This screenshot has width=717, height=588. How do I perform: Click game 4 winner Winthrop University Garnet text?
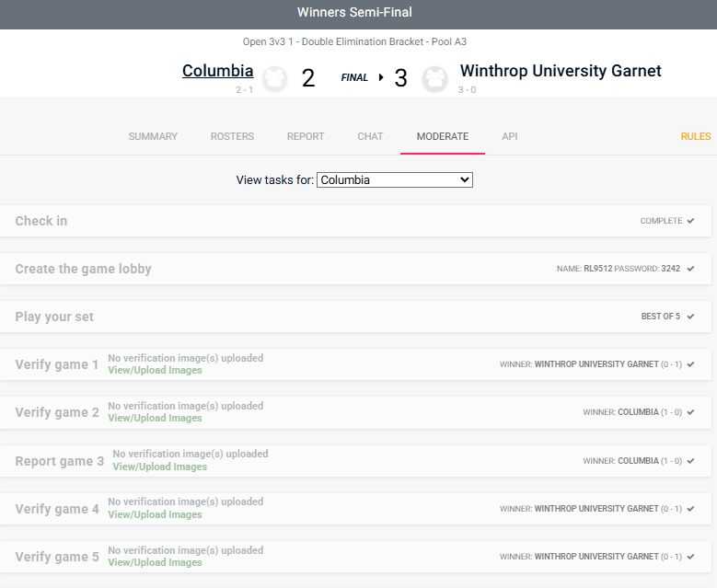(596, 509)
